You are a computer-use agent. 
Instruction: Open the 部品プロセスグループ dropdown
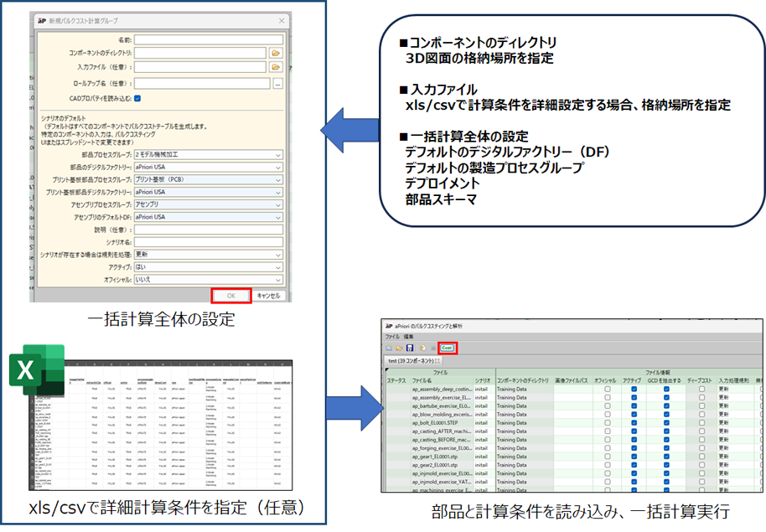click(x=209, y=155)
